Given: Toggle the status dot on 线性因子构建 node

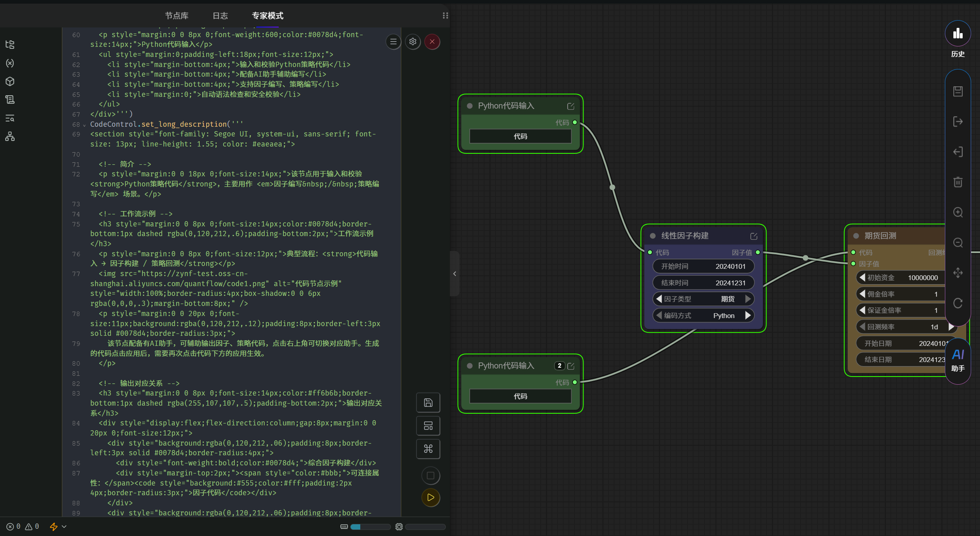Looking at the screenshot, I should (652, 236).
